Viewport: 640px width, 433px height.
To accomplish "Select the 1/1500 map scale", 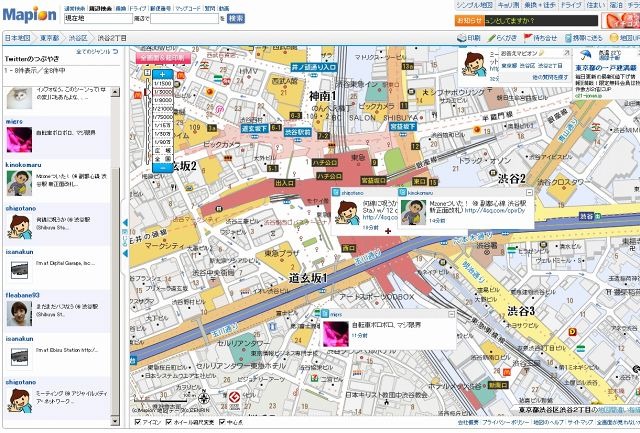I will pyautogui.click(x=162, y=84).
